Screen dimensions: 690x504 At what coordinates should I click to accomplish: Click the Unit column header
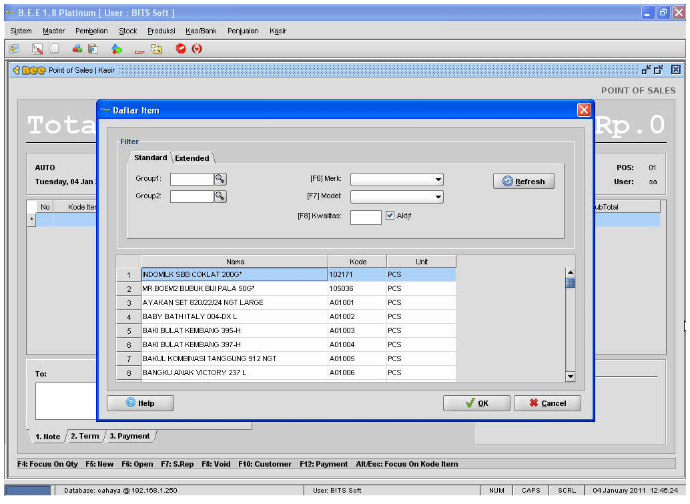(x=422, y=261)
